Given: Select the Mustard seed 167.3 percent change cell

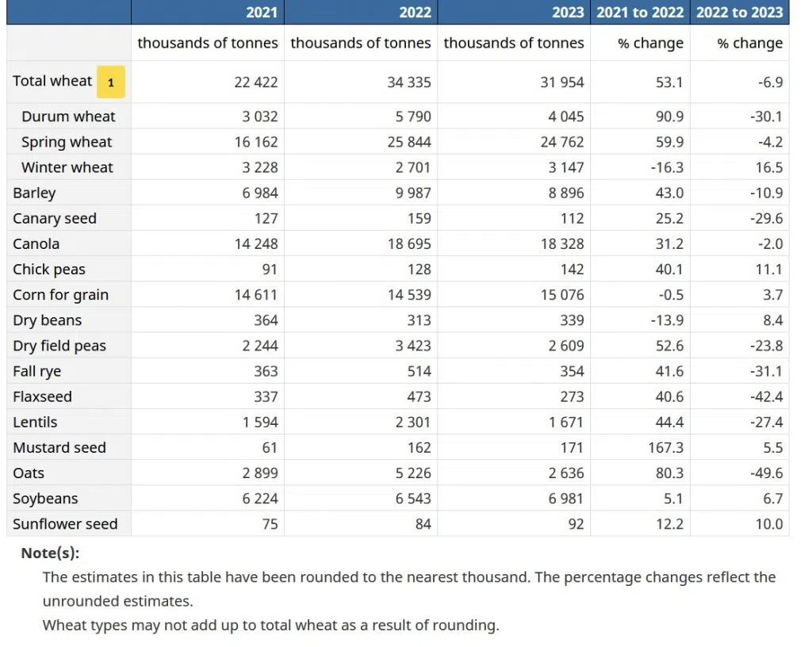Looking at the screenshot, I should coord(665,447).
